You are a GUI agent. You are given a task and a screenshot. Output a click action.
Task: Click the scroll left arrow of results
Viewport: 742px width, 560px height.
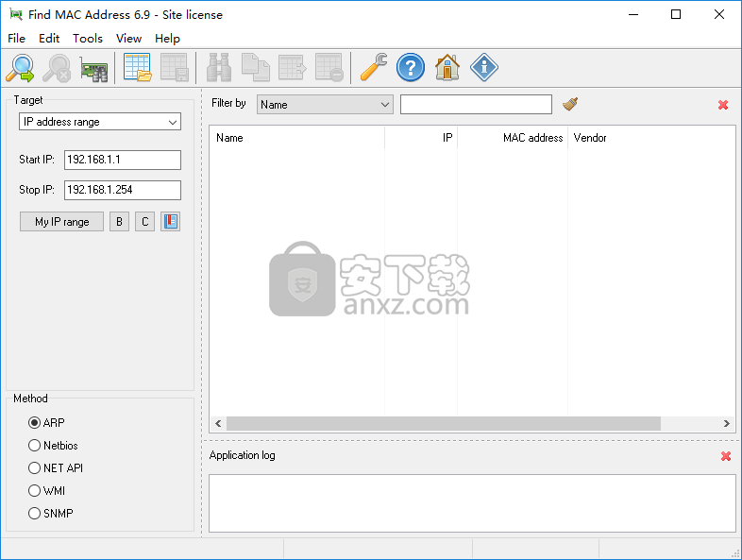[x=218, y=424]
